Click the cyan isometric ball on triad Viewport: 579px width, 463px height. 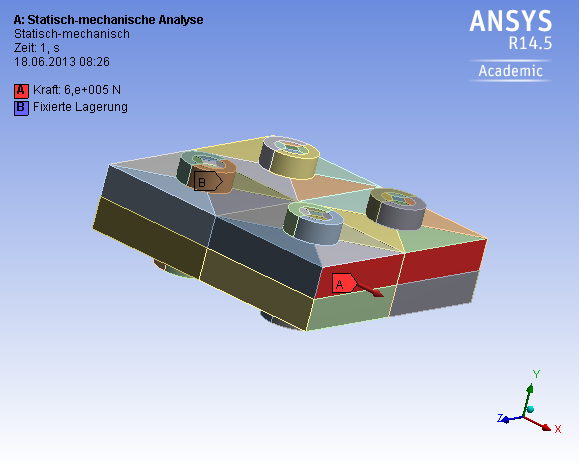click(531, 409)
